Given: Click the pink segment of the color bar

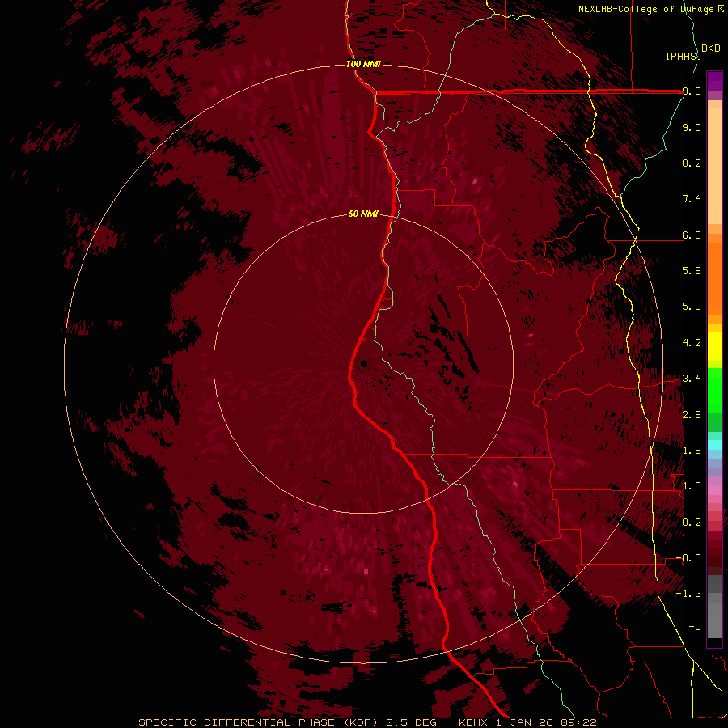Looking at the screenshot, I should [714, 490].
